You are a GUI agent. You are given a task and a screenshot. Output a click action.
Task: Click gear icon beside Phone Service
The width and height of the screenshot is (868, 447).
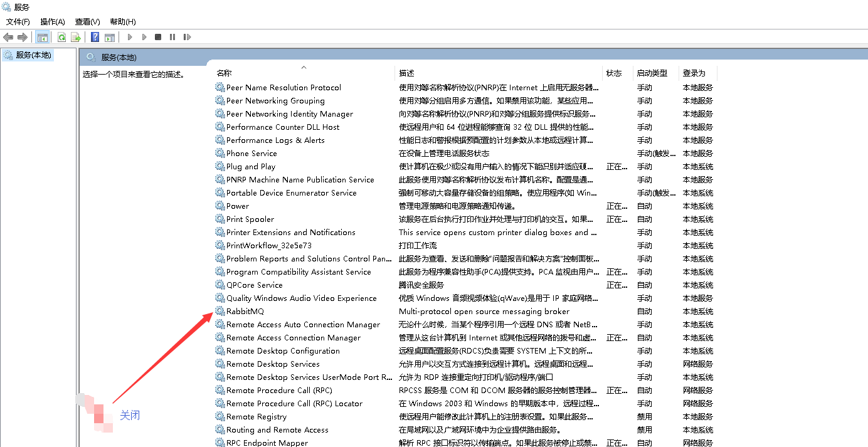pos(220,153)
